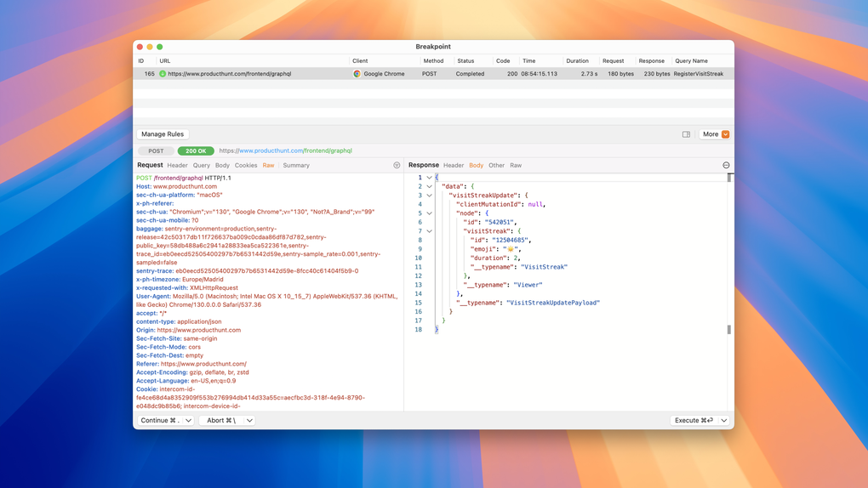Click the "2.73 s" duration cell
The image size is (868, 488).
(589, 74)
